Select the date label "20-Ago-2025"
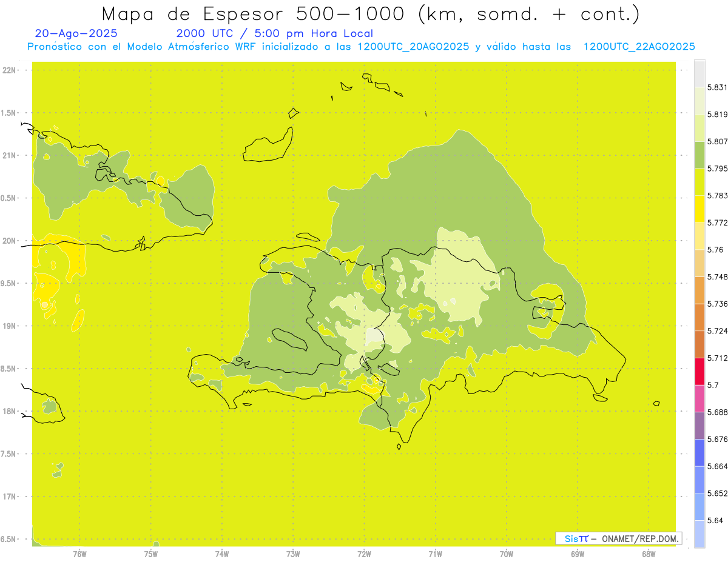This screenshot has height=562, width=728. (76, 33)
